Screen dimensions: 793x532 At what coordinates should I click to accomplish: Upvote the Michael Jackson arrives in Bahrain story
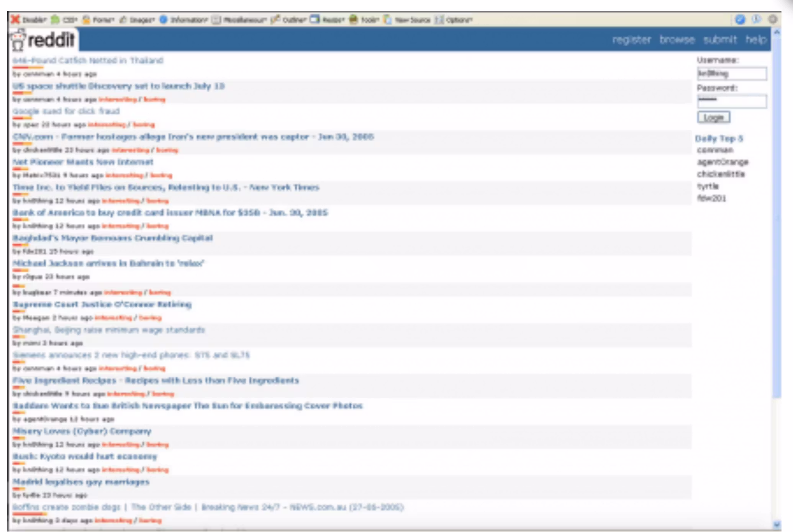tap(17, 270)
